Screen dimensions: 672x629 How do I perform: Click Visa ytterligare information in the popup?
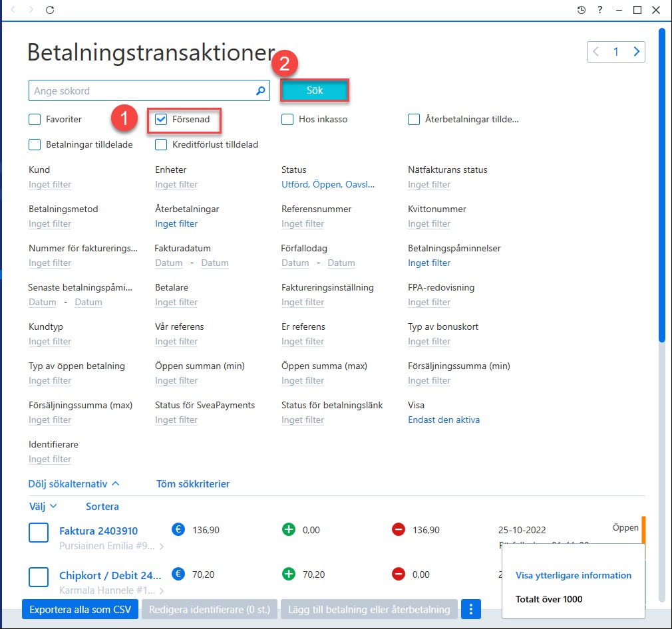click(x=574, y=576)
